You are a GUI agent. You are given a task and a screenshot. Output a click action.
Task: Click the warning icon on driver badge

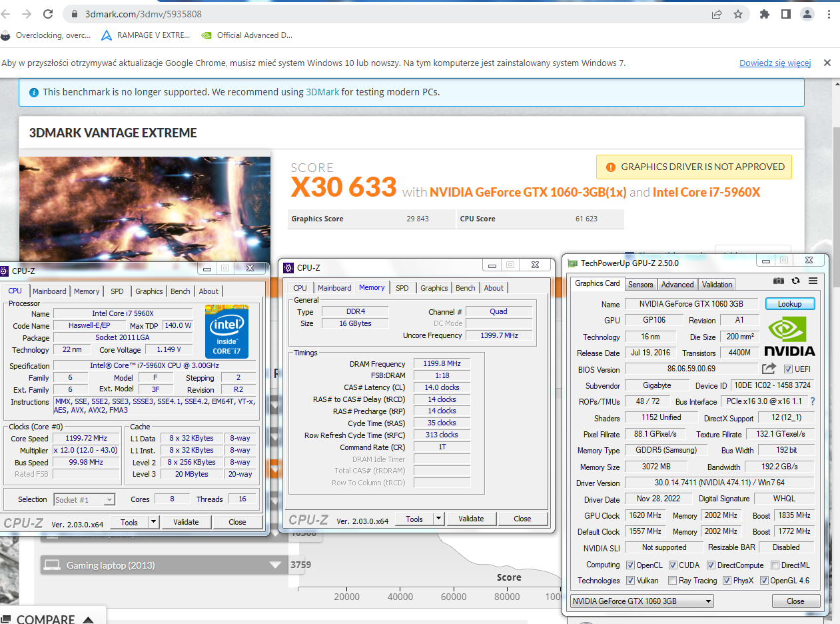click(x=610, y=167)
